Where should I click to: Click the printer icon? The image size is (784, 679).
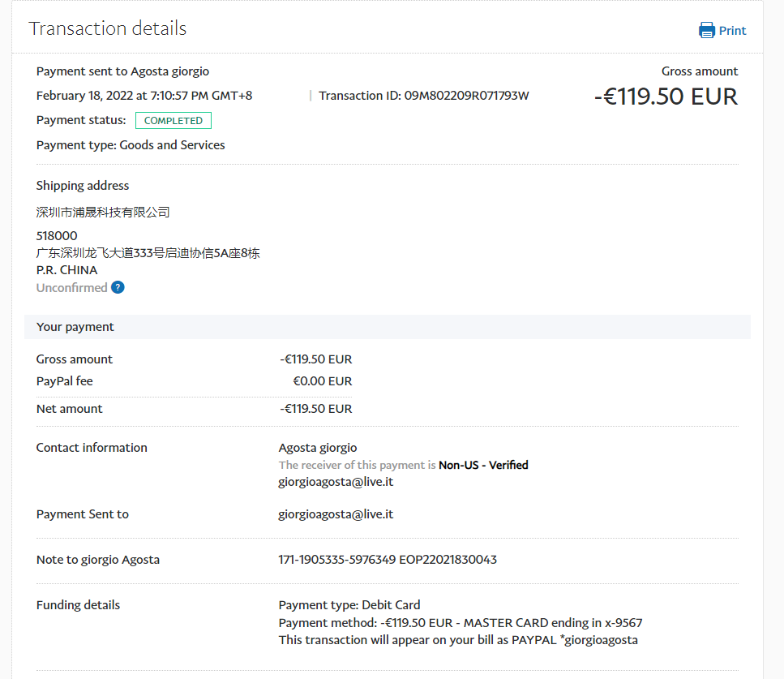tap(706, 31)
